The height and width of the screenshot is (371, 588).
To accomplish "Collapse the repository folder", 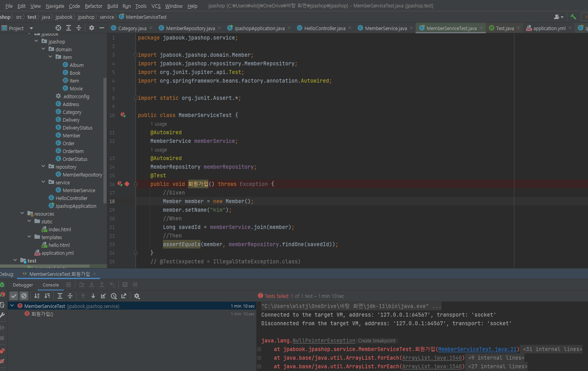I will pyautogui.click(x=43, y=166).
